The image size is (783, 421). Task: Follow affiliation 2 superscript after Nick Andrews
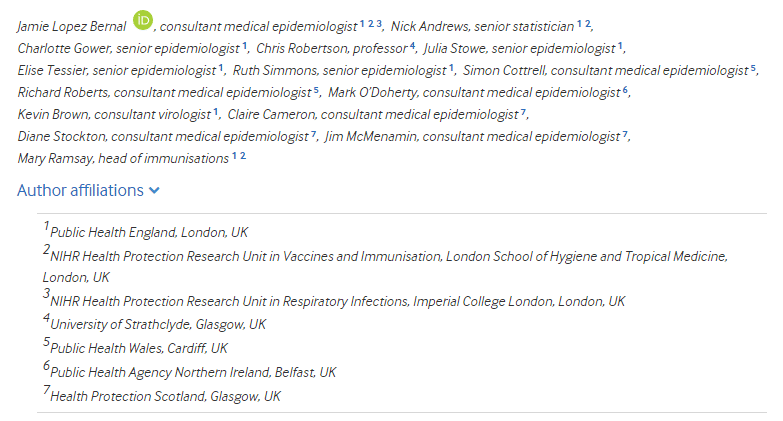(x=588, y=23)
